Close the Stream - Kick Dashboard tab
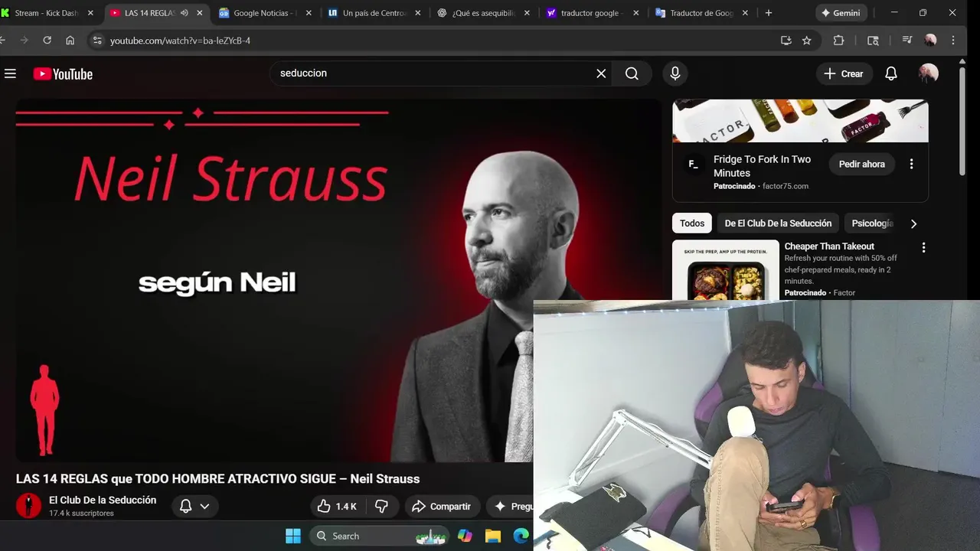 click(x=90, y=13)
